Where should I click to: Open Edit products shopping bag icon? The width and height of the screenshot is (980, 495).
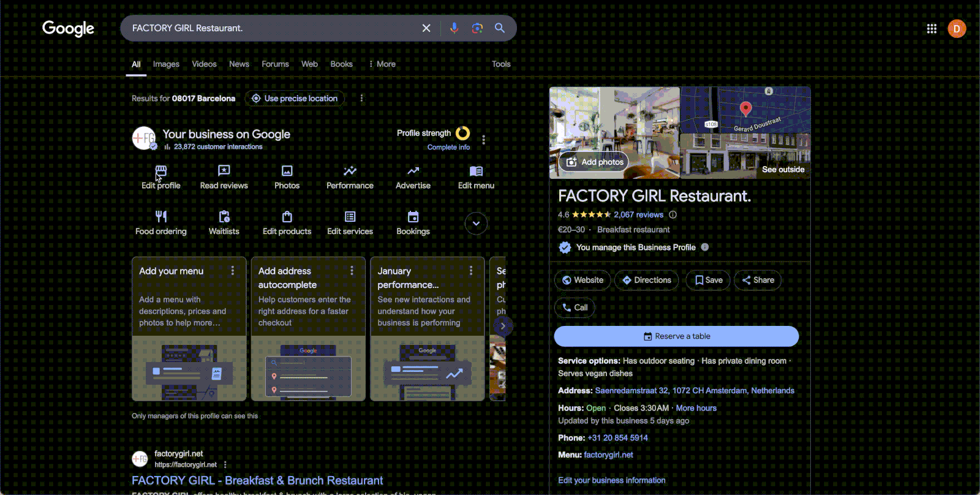(x=287, y=216)
